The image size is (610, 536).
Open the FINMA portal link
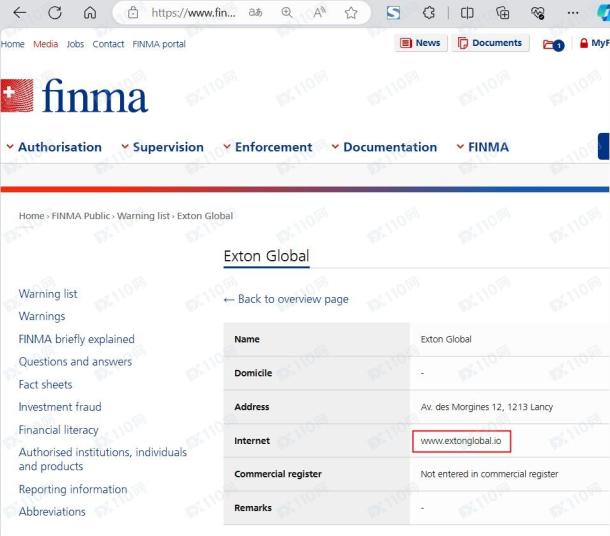coord(159,44)
